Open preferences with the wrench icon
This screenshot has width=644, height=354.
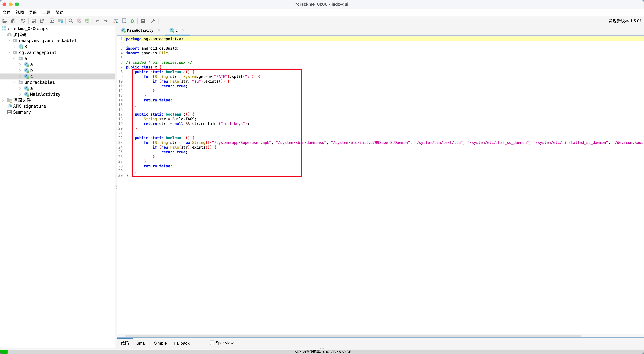(153, 21)
